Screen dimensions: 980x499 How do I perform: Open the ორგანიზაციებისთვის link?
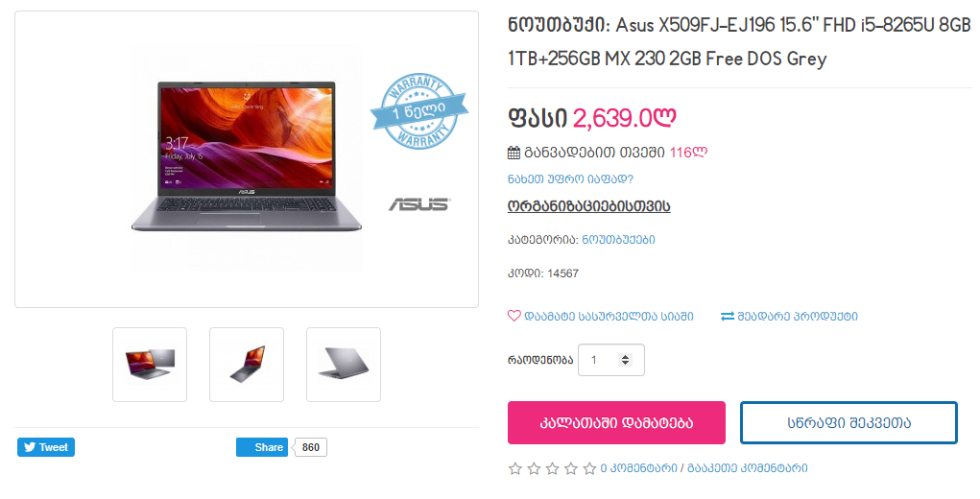tap(588, 206)
